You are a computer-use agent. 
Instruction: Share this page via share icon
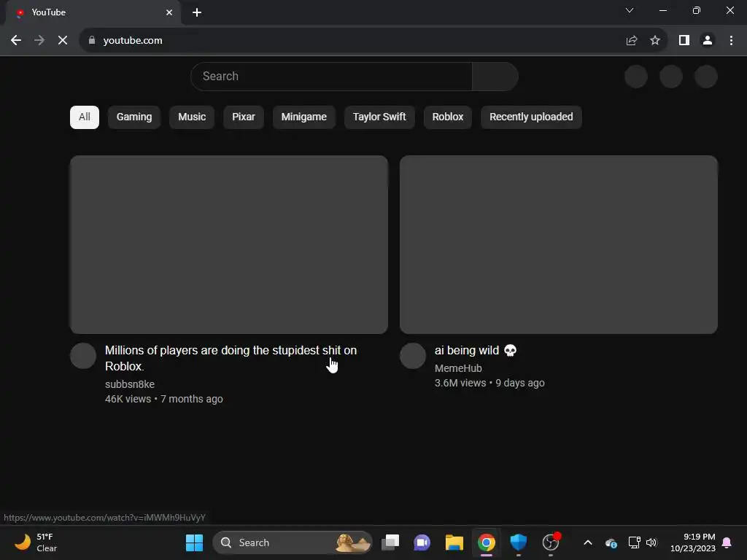tap(632, 41)
